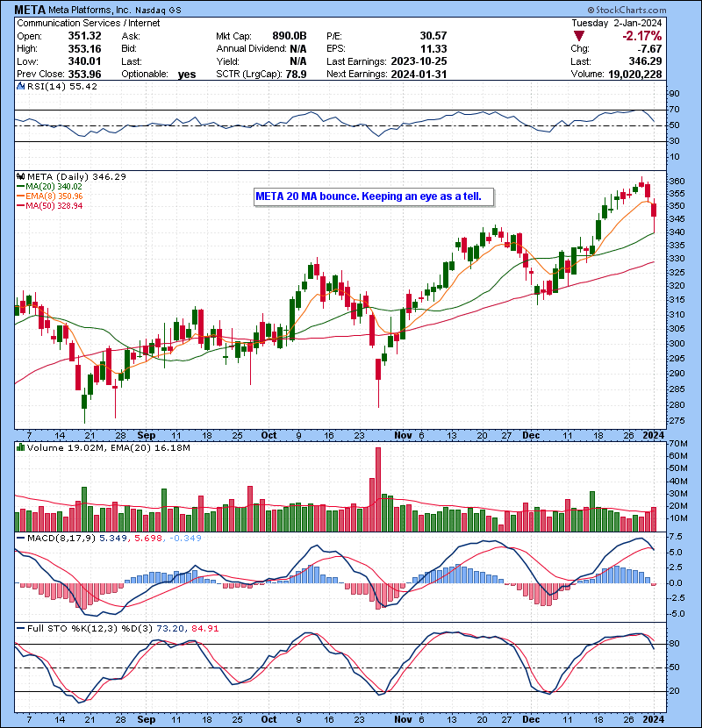Click the Mkt Cap value 890.0B
This screenshot has height=728, width=702.
[290, 36]
